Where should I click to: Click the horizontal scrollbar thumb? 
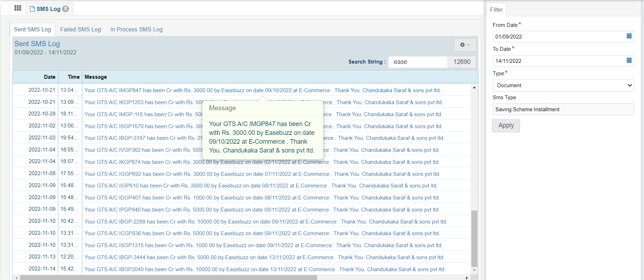pos(168,278)
